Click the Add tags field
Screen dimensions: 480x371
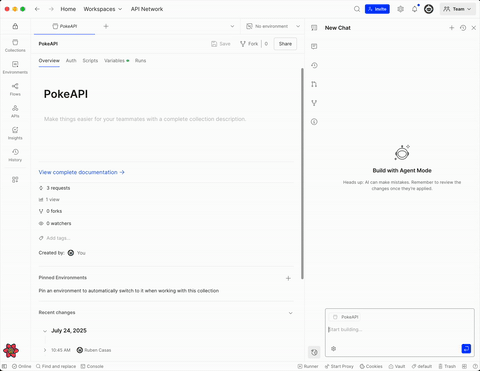(58, 238)
